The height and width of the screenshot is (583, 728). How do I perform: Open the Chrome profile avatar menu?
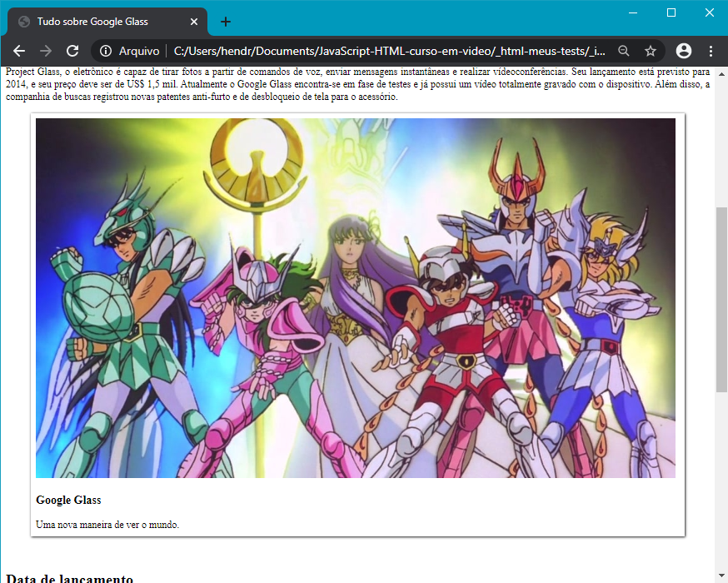[x=683, y=51]
